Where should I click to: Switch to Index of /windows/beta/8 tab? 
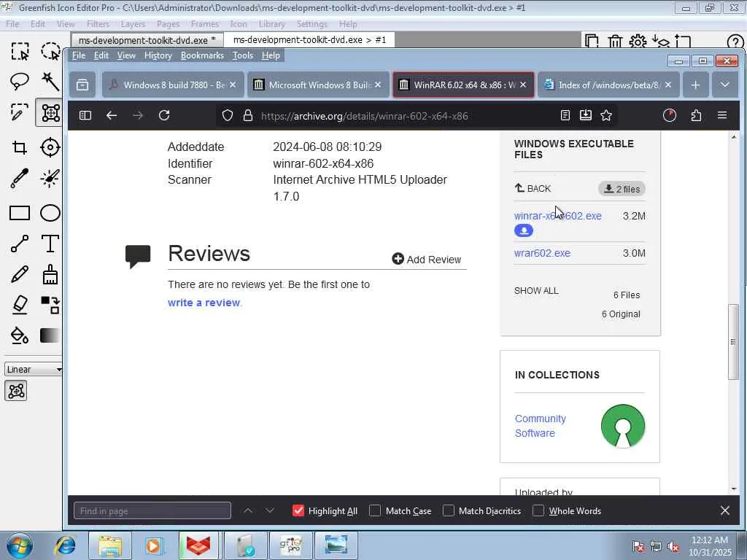pos(608,85)
